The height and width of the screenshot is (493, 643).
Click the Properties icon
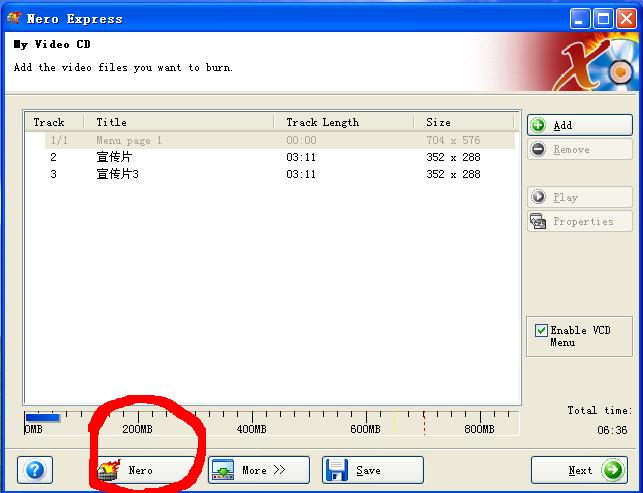(x=538, y=221)
